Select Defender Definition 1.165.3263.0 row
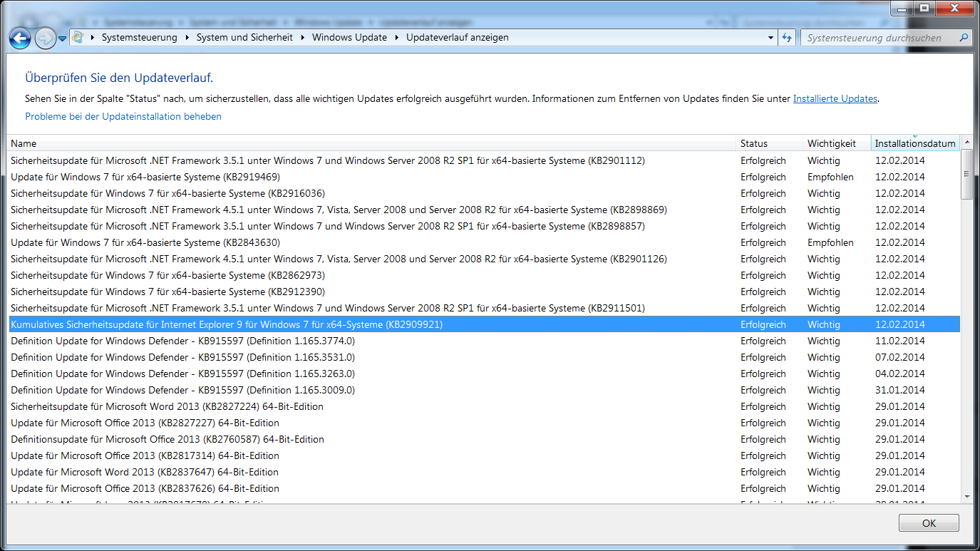Image resolution: width=980 pixels, height=551 pixels. click(x=484, y=374)
